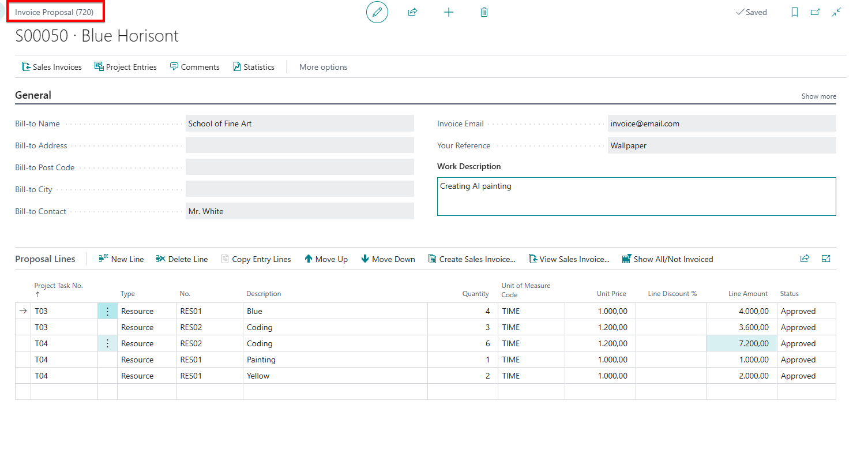Click Line Discount % column header
This screenshot has height=449, width=868.
coord(672,294)
